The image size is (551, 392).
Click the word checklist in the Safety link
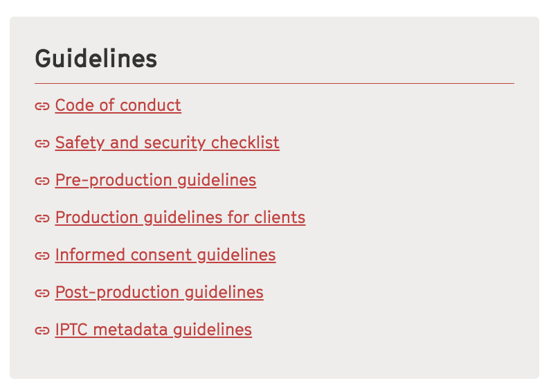pyautogui.click(x=245, y=143)
